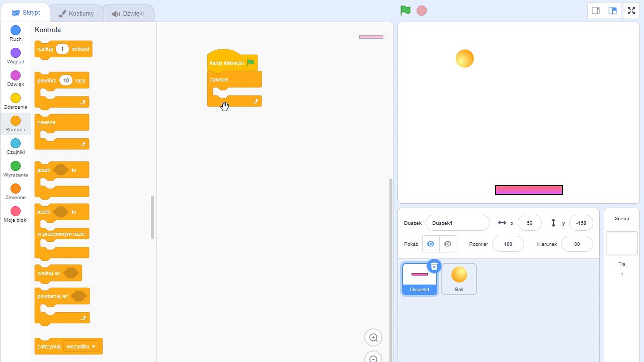Select the Kontrola block category
This screenshot has height=362, width=644.
(x=16, y=124)
